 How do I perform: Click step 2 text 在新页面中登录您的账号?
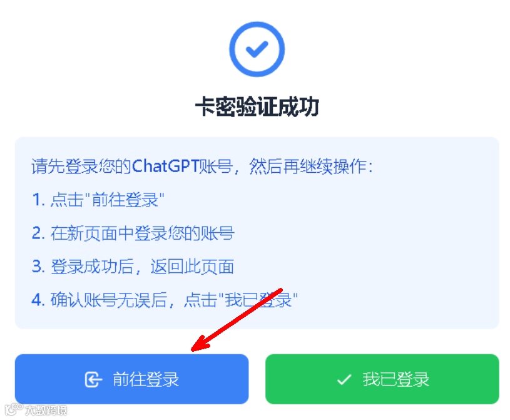tap(142, 233)
